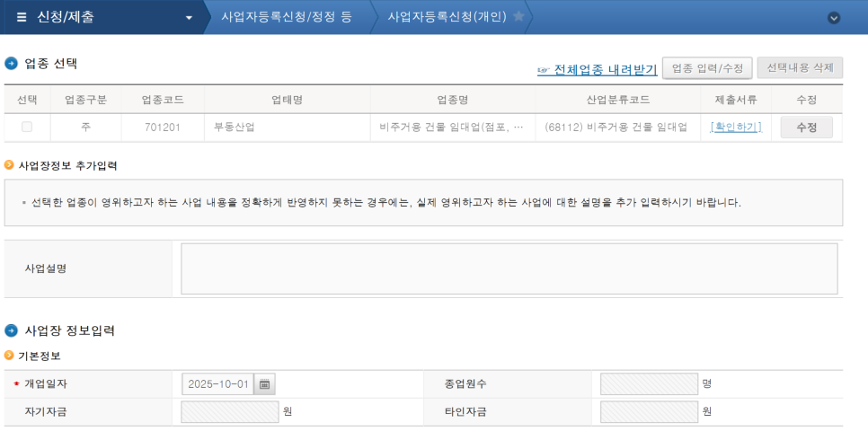Viewport: 868px width, 431px height.
Task: Click the 종업원수 input field
Action: (x=649, y=384)
